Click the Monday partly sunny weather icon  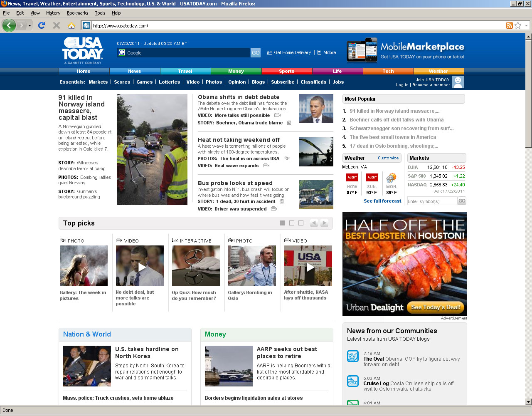(391, 178)
